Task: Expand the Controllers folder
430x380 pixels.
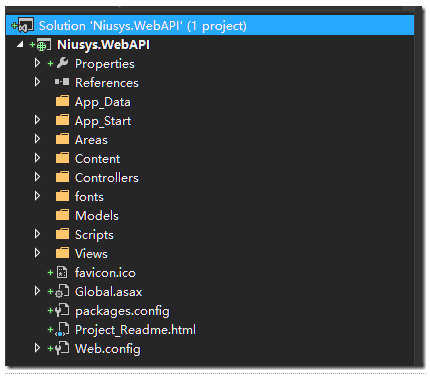Action: pos(37,177)
